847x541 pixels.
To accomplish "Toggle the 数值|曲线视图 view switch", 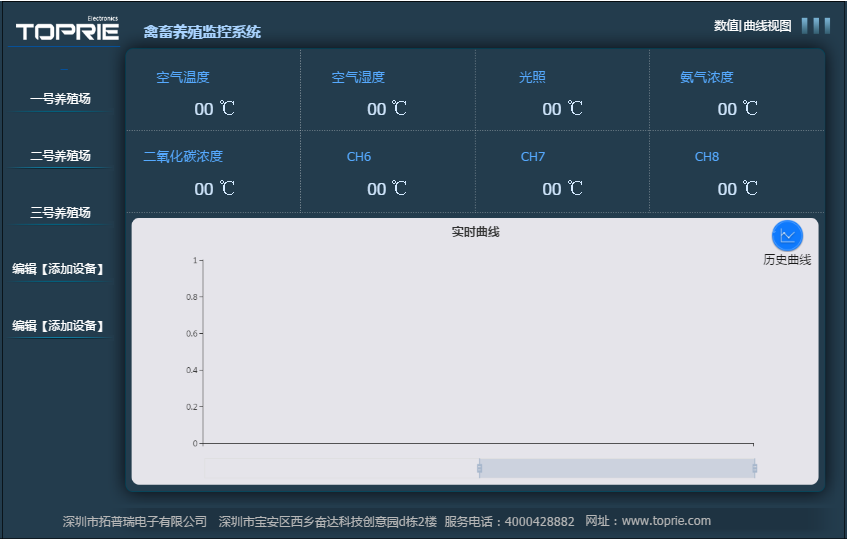I will [752, 26].
